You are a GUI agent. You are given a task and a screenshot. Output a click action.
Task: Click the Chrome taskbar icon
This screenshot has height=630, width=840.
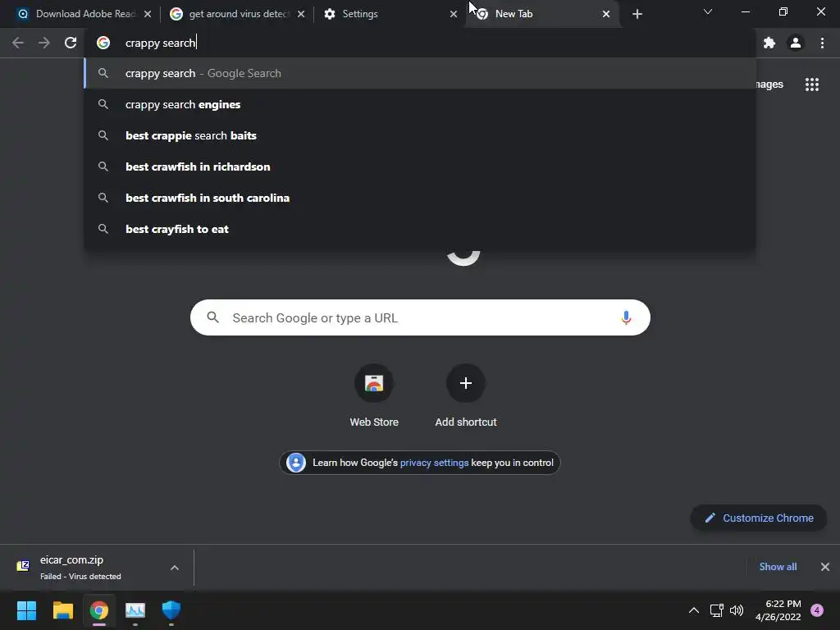tap(99, 610)
